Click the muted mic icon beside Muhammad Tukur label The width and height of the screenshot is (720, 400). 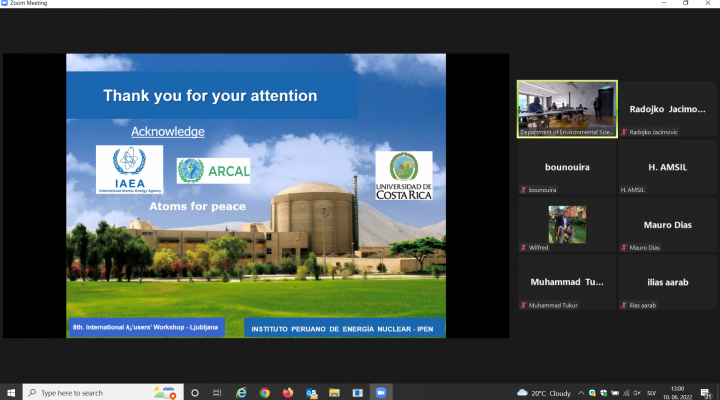point(523,305)
